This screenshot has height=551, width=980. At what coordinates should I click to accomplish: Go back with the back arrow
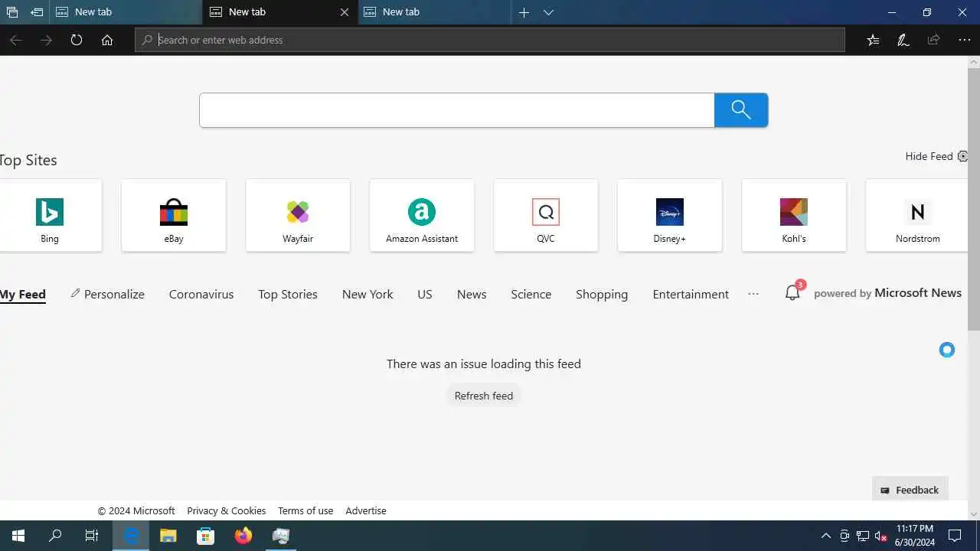point(15,40)
